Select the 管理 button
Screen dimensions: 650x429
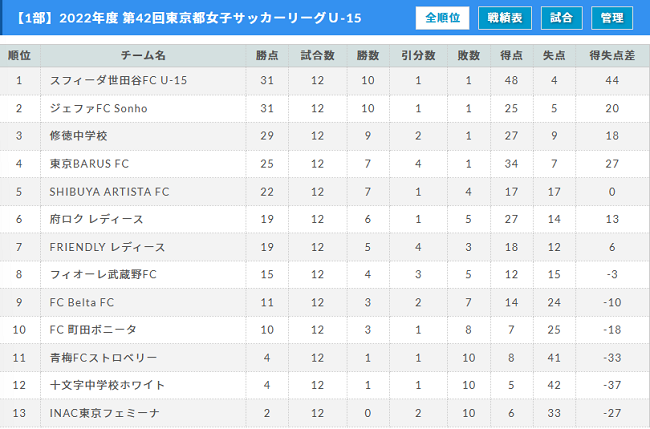point(612,18)
